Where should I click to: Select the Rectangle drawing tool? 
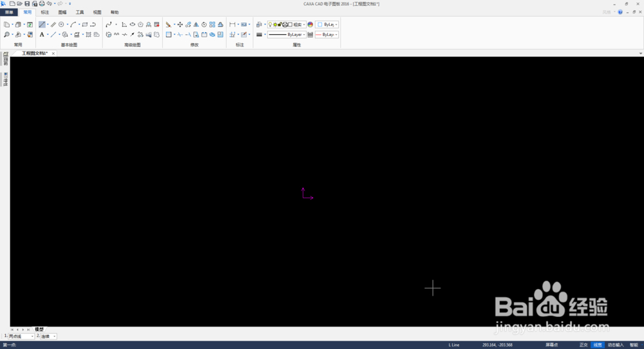click(x=85, y=24)
